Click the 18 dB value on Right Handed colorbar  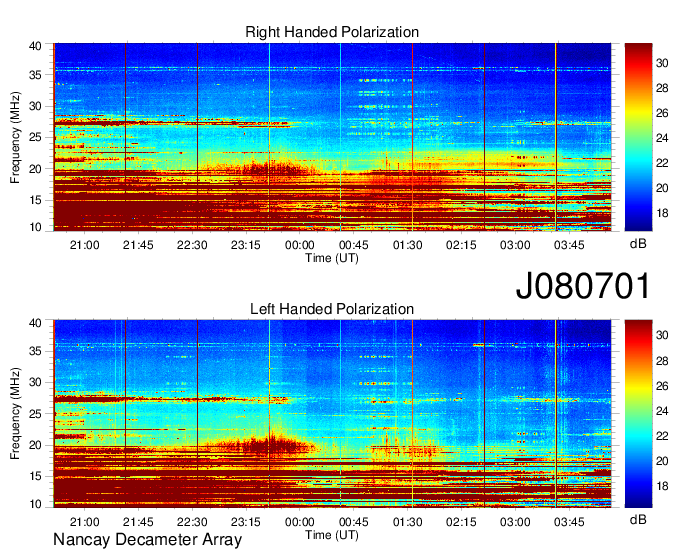(662, 213)
